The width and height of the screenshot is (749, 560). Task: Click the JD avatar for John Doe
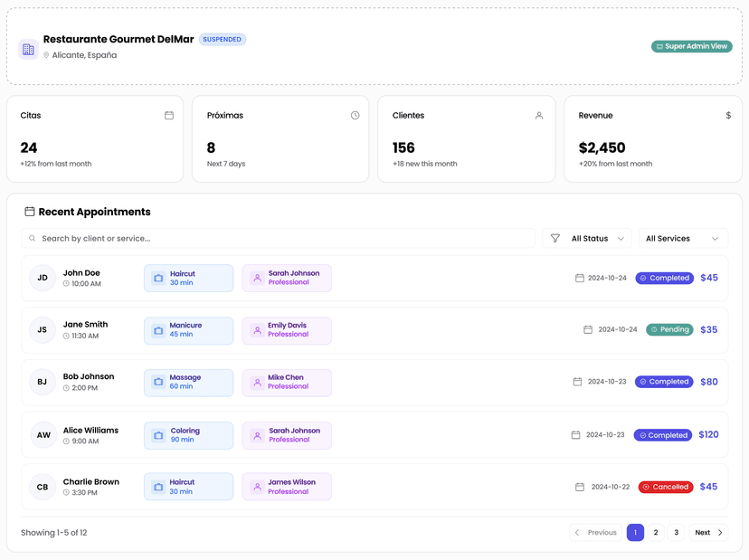[43, 278]
